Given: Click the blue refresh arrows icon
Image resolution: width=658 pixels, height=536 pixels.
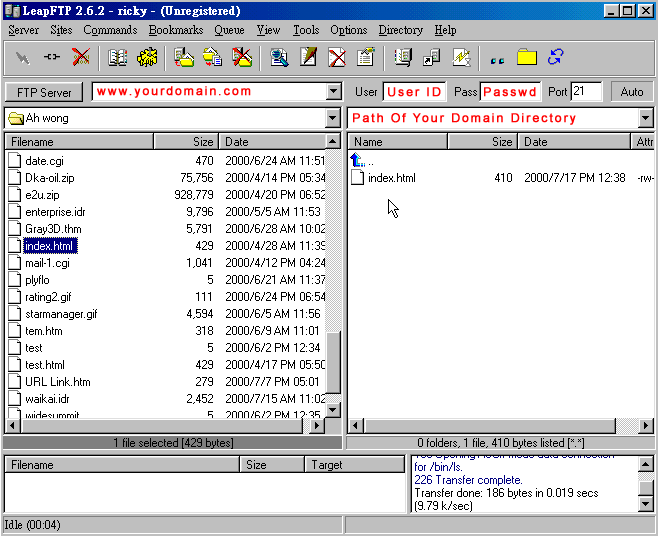Looking at the screenshot, I should (x=556, y=57).
